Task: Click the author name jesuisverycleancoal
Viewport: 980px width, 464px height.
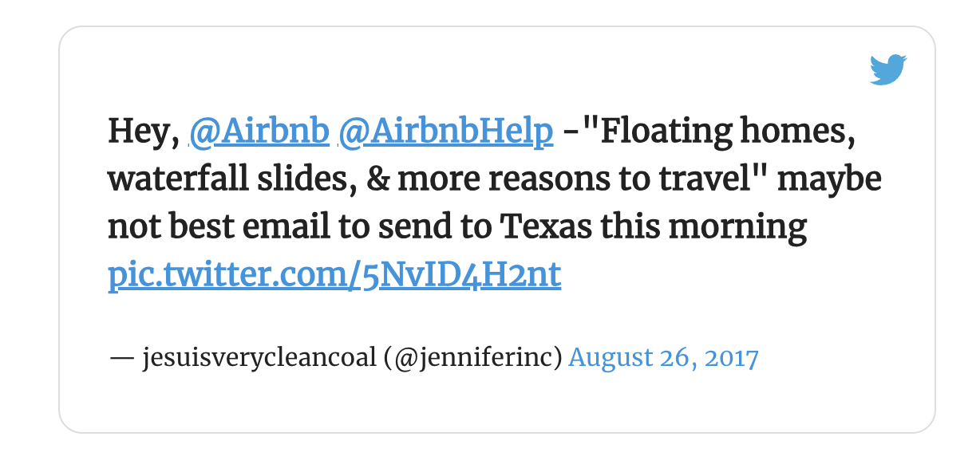Action: pyautogui.click(x=259, y=359)
